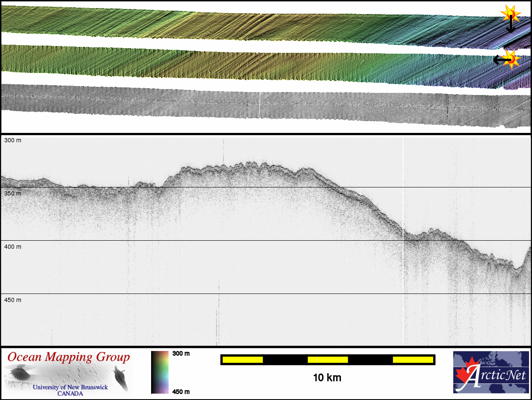Click the Ocean Mapping Group title text
The image size is (532, 400).
pos(69,357)
